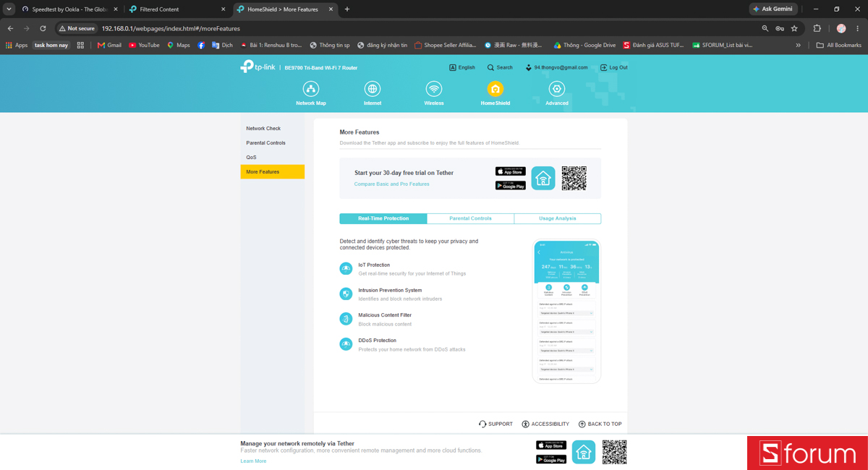Open Compare Basic and Pro Features link

pyautogui.click(x=391, y=184)
